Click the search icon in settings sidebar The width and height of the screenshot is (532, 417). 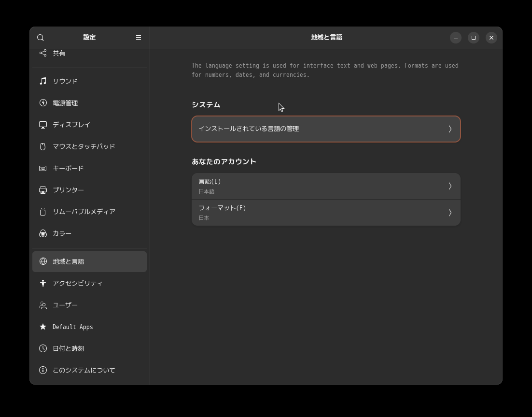coord(41,37)
